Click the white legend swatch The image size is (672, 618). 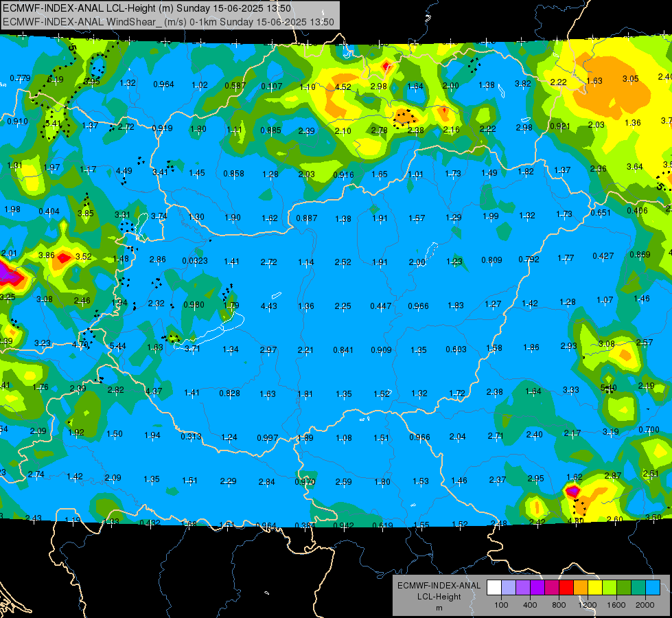[x=494, y=588]
